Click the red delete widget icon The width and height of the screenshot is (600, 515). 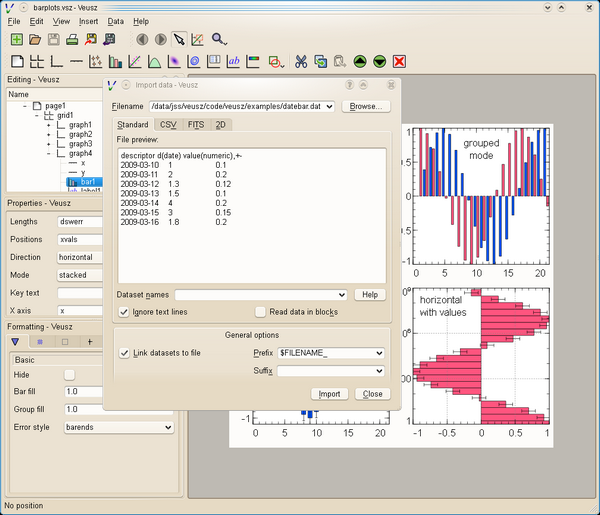coord(399,62)
